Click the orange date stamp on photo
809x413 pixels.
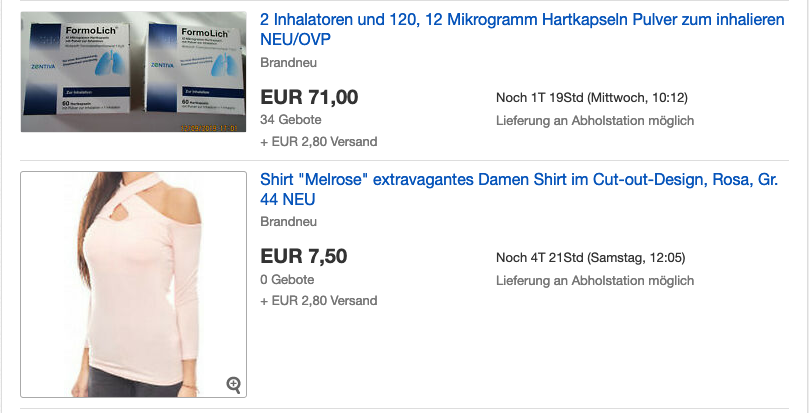coord(208,128)
